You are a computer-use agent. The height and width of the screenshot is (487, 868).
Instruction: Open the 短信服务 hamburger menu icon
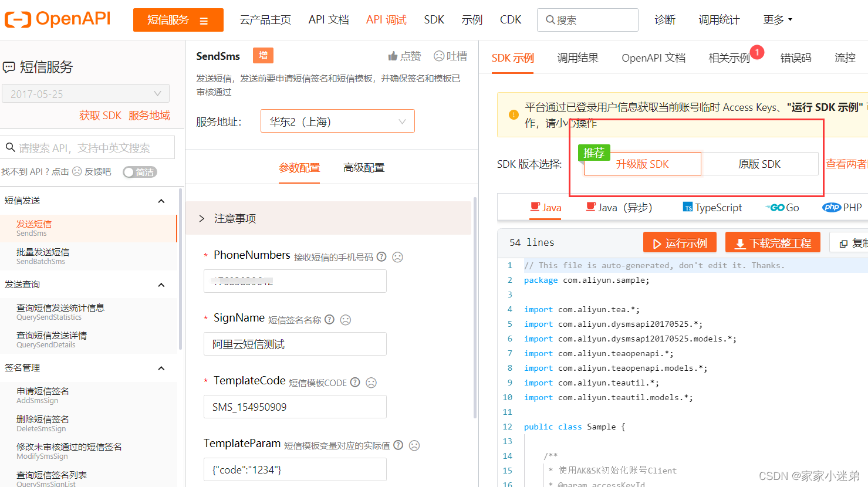point(204,21)
